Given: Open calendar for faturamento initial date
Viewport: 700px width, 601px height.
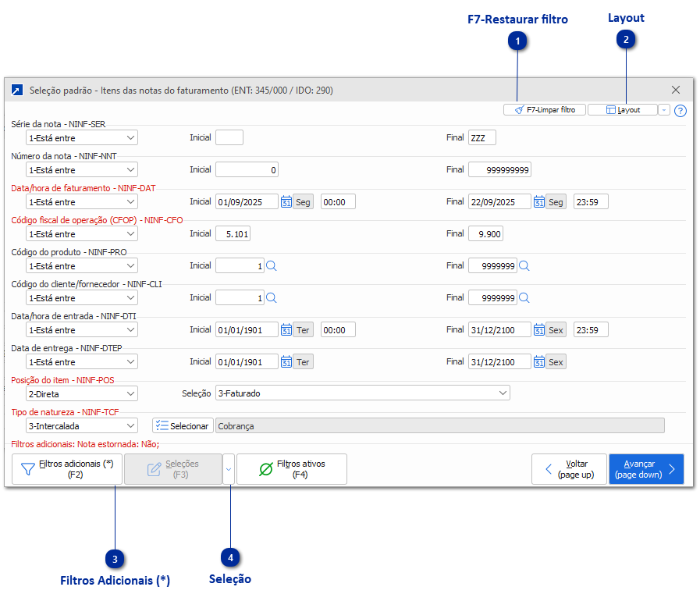Looking at the screenshot, I should point(286,202).
